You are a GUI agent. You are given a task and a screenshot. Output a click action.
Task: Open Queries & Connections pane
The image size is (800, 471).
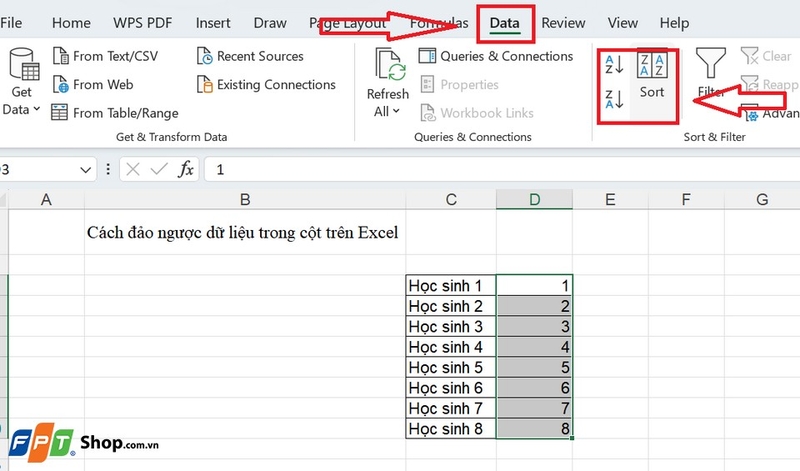496,56
